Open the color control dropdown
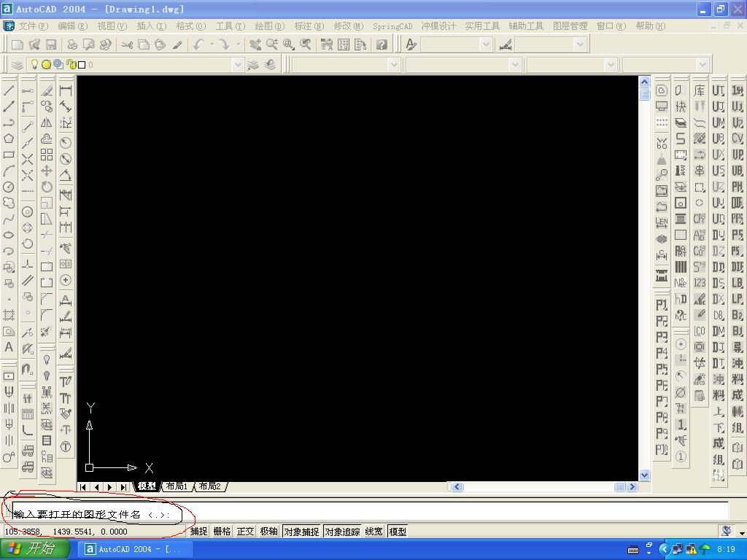Screen dimensions: 747x560 click(x=393, y=65)
